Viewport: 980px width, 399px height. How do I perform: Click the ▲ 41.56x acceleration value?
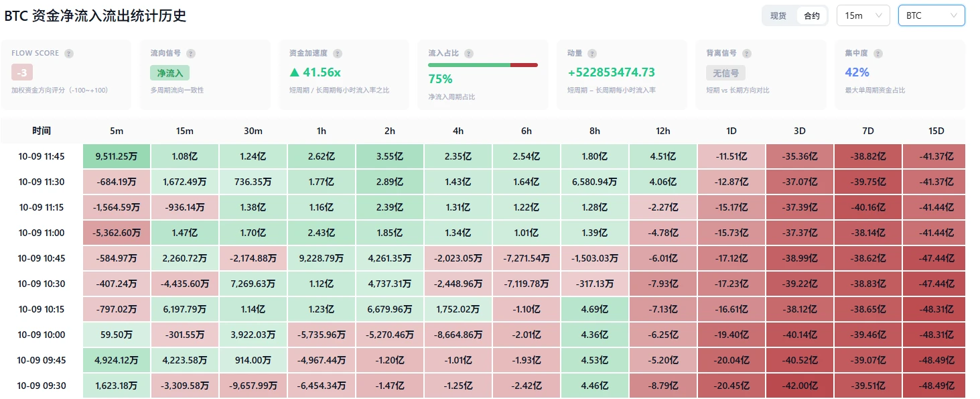tap(315, 72)
